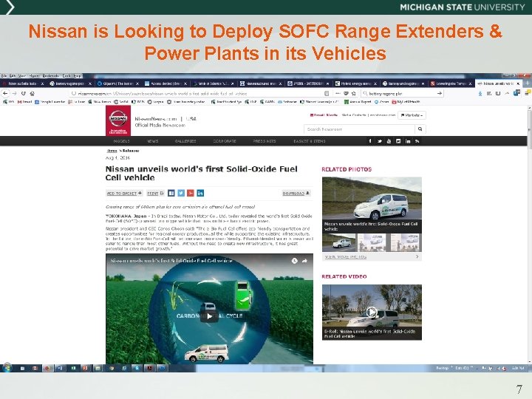Image resolution: width=532 pixels, height=399 pixels.
Task: Click the ADD TO BASKET button
Action: click(x=124, y=194)
